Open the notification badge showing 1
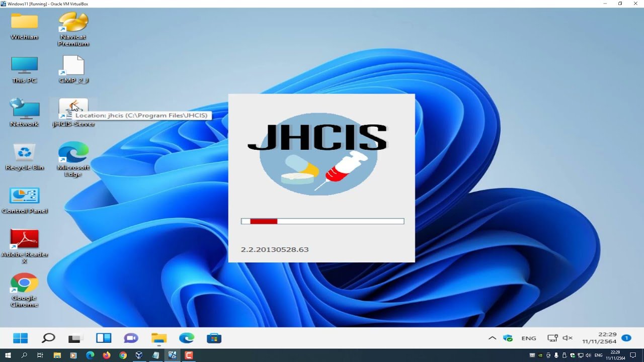The image size is (644, 362). pos(626,338)
